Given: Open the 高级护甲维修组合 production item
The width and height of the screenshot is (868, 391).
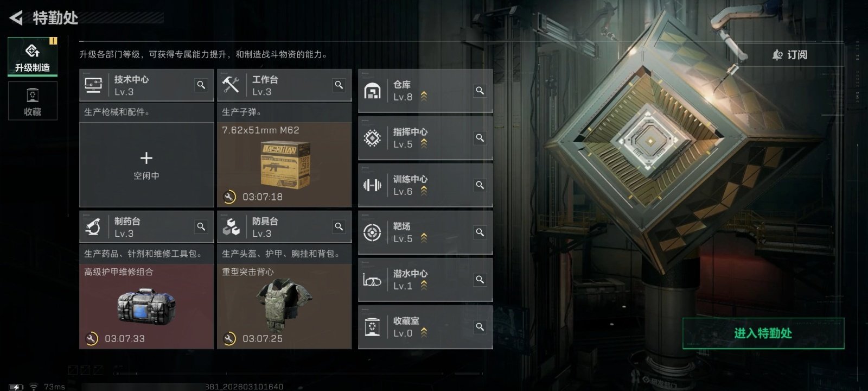Looking at the screenshot, I should click(146, 306).
